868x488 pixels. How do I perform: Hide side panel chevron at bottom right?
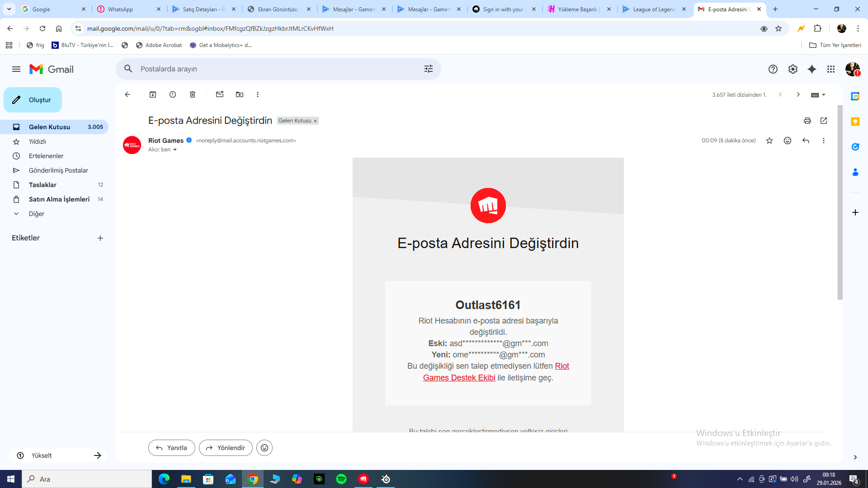tap(855, 457)
